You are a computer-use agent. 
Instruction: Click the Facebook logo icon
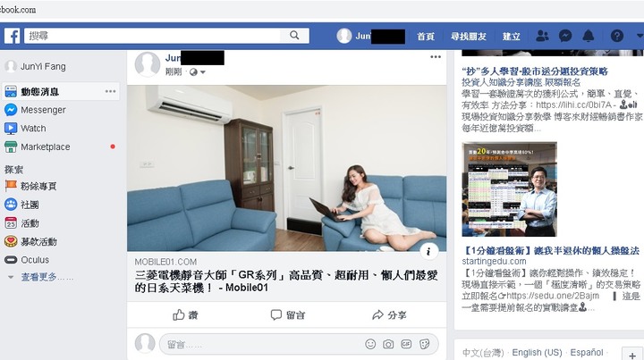pos(12,36)
